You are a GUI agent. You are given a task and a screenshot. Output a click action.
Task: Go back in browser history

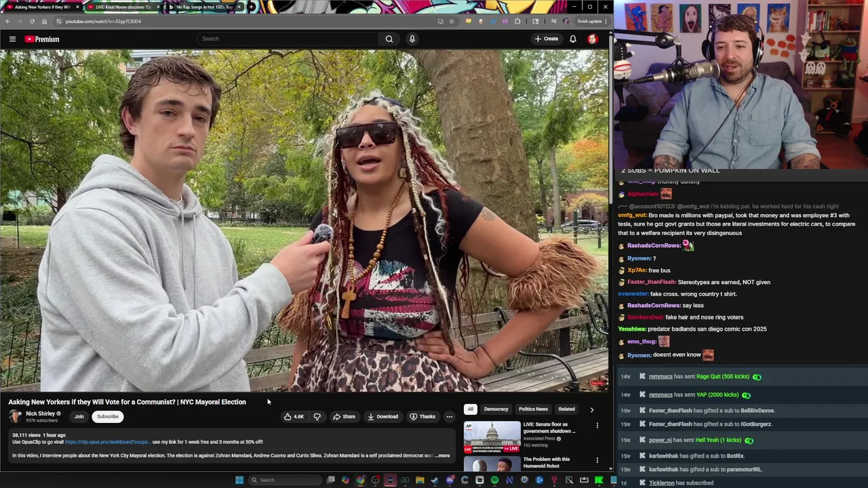[7, 21]
